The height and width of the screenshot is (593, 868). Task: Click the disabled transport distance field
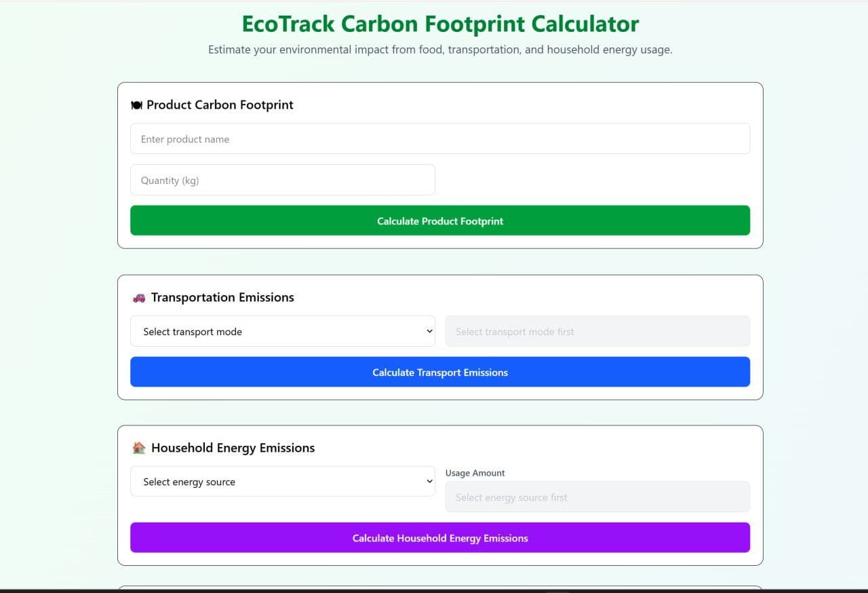(597, 331)
